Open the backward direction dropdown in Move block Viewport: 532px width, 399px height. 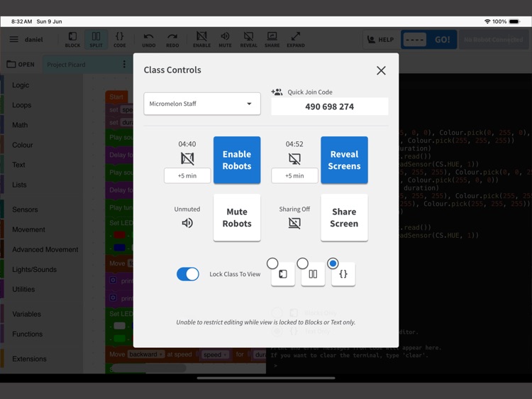click(x=146, y=354)
